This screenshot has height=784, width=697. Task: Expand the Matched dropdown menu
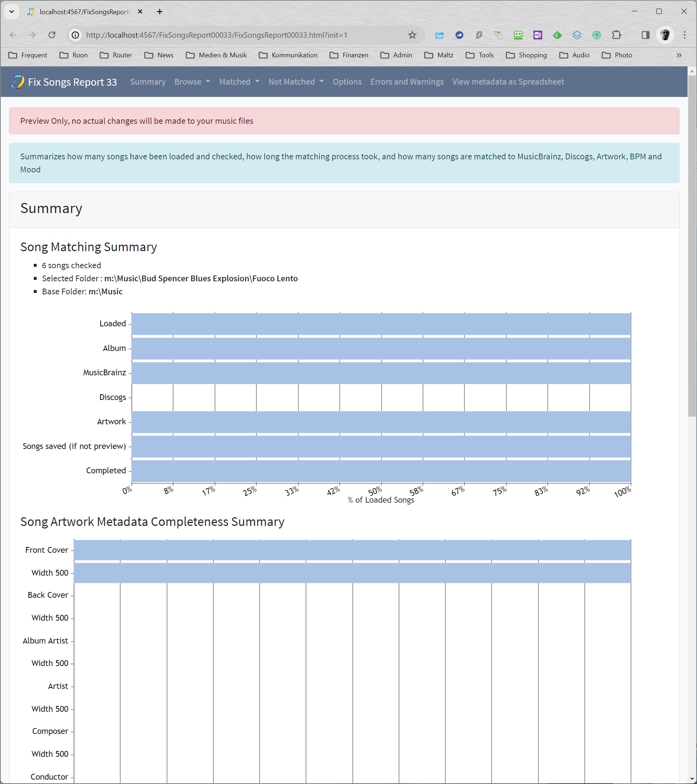tap(239, 82)
